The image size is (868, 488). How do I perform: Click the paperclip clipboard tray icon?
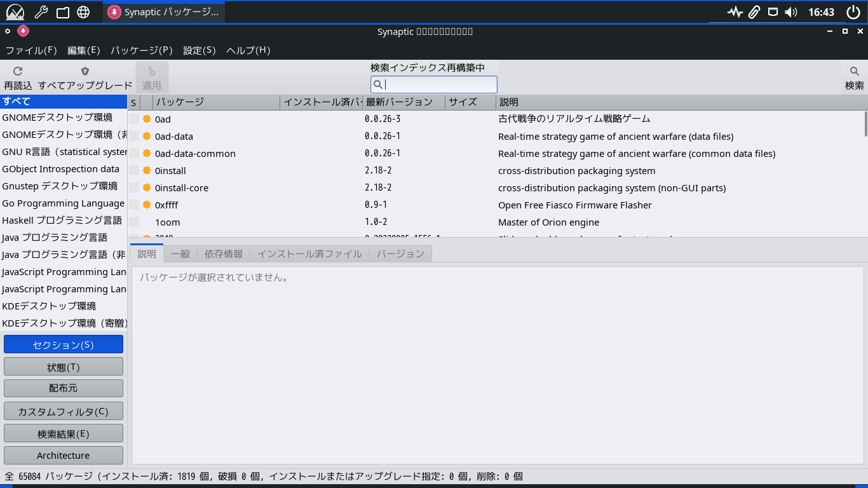point(754,12)
